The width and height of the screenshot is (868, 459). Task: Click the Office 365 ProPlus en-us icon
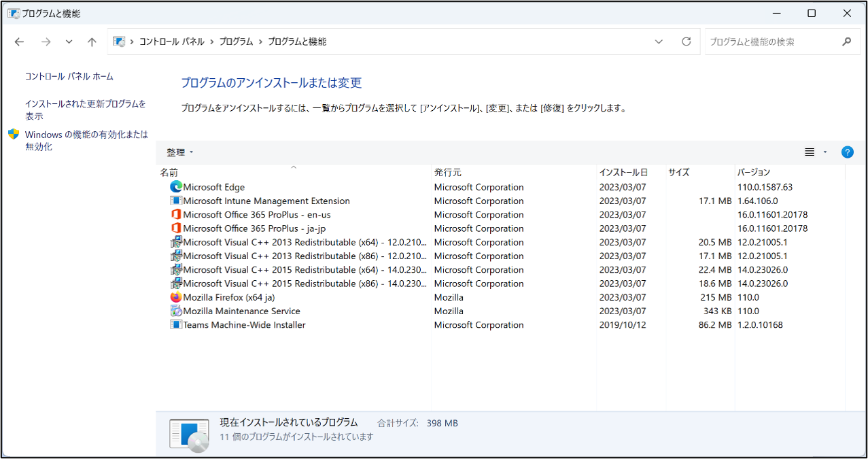pos(176,215)
